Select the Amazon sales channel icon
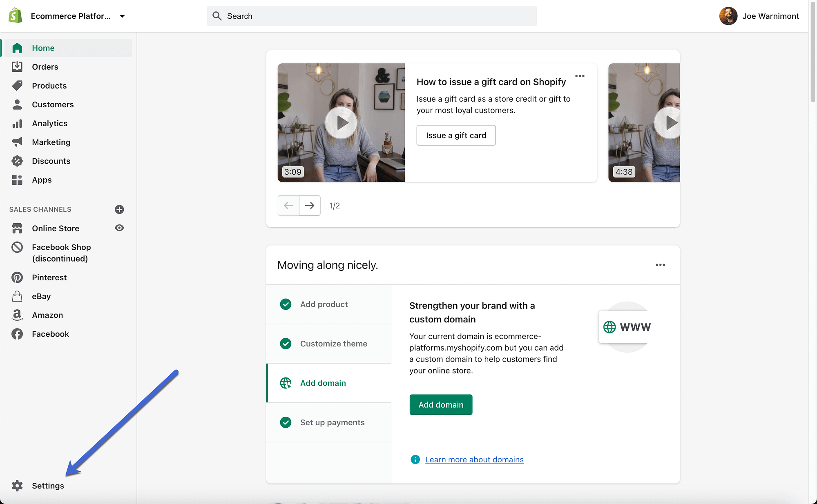The height and width of the screenshot is (504, 817). coord(17,315)
